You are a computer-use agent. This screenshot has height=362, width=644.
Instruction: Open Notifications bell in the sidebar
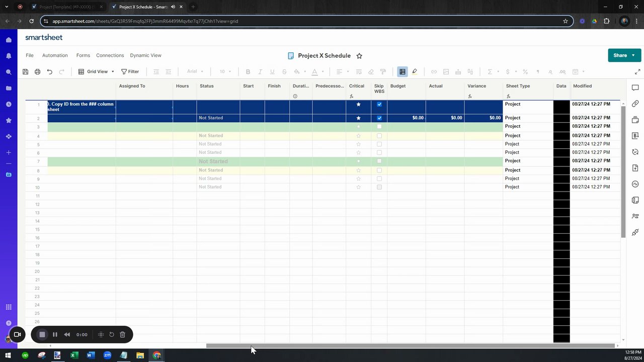(x=9, y=56)
